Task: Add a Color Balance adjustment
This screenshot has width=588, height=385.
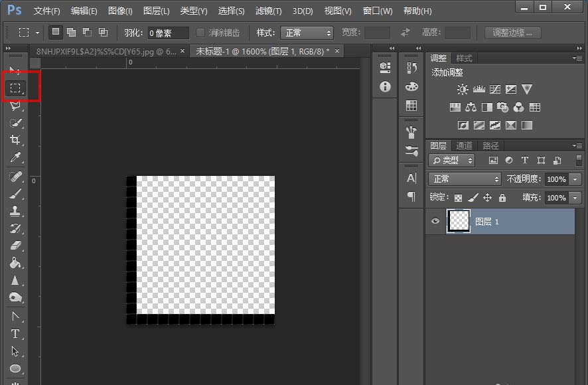Action: click(471, 107)
